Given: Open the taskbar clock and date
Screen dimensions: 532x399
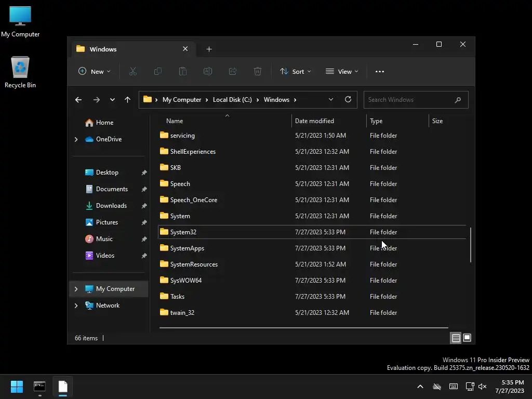Looking at the screenshot, I should pos(510,387).
